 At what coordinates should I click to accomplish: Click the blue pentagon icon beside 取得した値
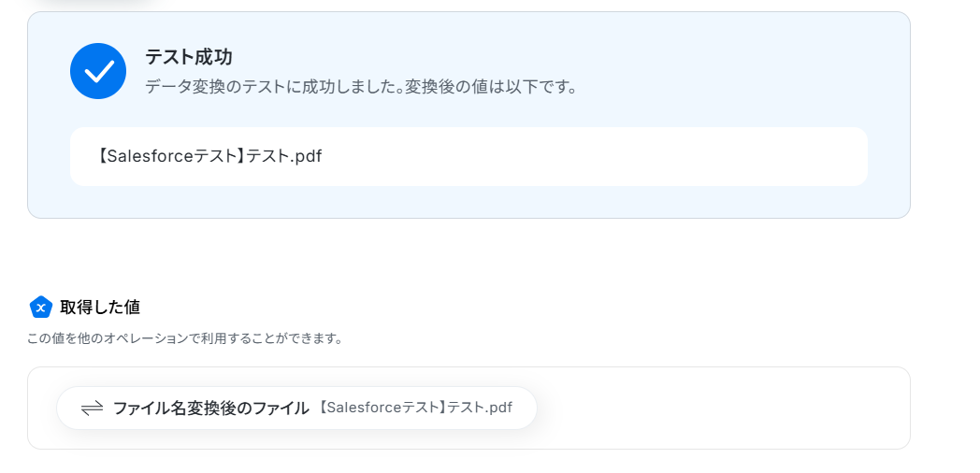[x=40, y=307]
